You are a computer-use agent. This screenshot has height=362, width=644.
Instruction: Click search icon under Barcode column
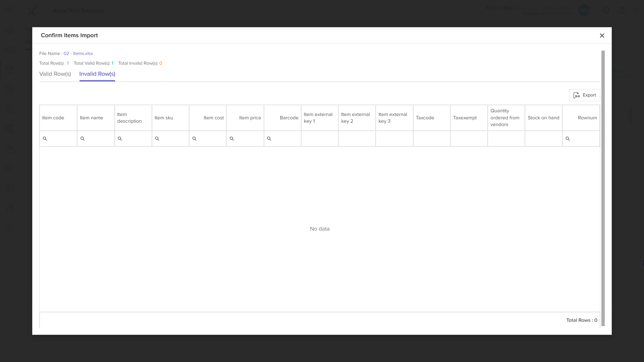[x=269, y=139]
